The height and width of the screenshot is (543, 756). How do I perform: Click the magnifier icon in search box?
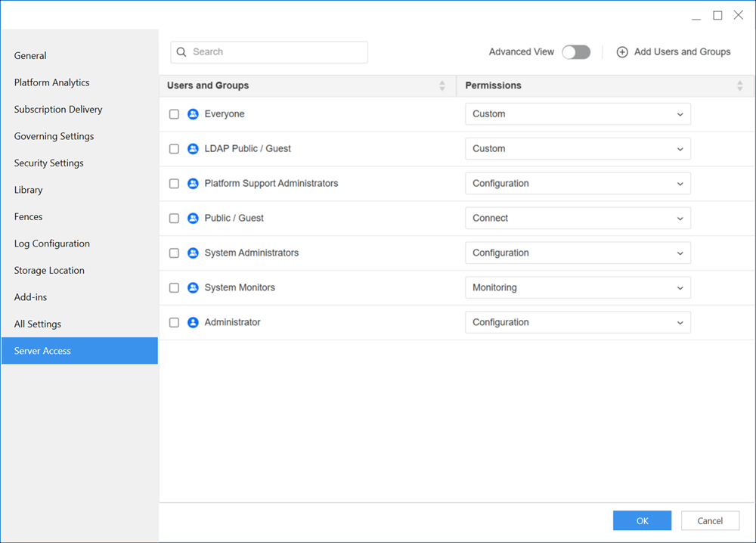pos(181,52)
